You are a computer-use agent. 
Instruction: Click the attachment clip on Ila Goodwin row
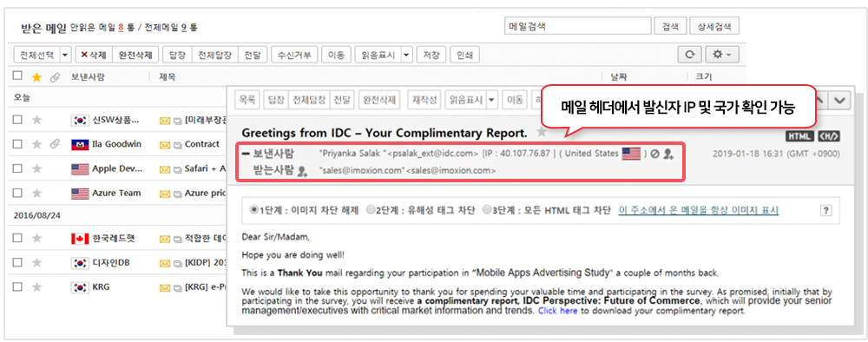54,144
